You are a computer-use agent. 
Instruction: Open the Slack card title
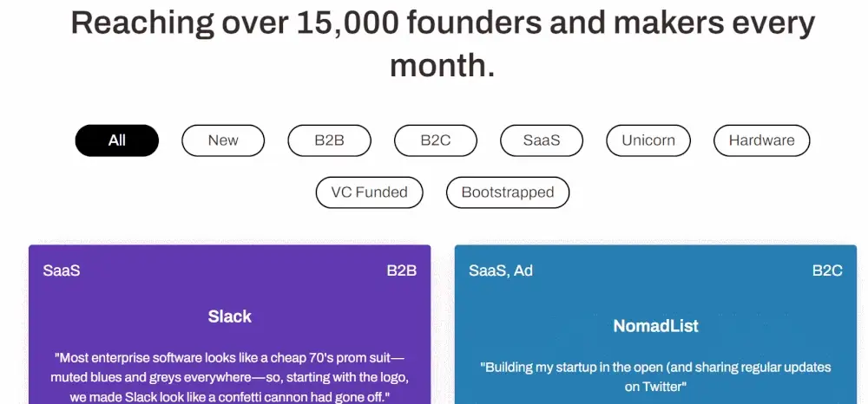click(230, 316)
